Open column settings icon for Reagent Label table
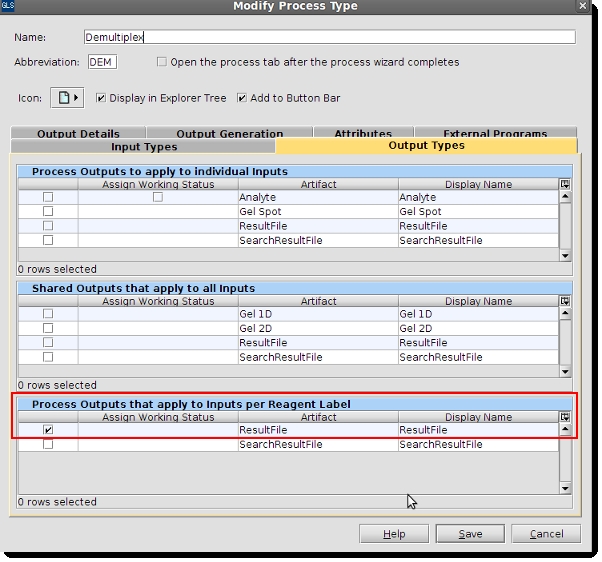Viewport: 602px width, 562px height. point(565,417)
